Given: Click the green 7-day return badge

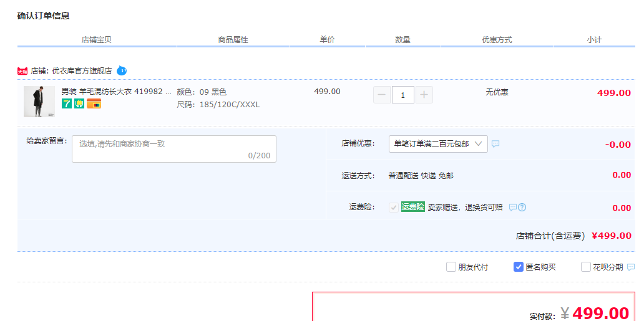Looking at the screenshot, I should pos(67,103).
